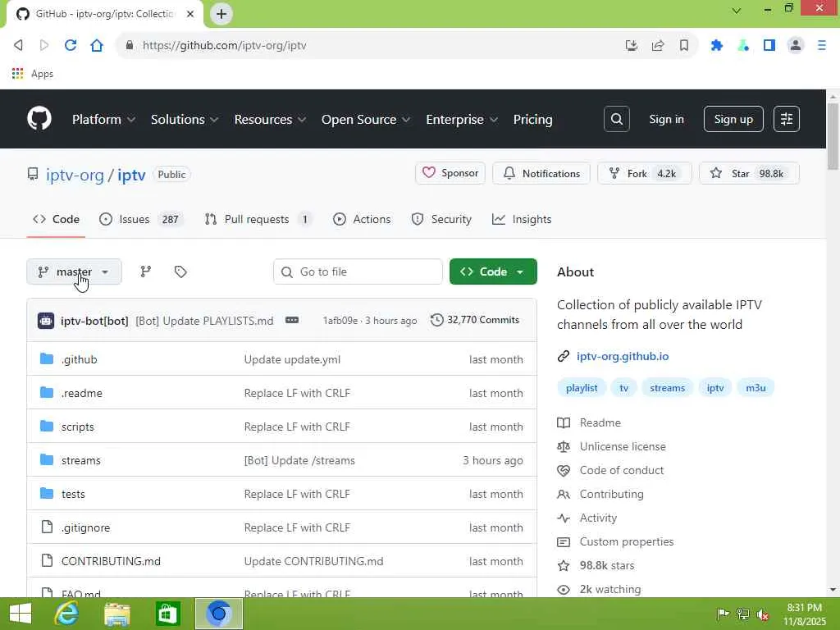Image resolution: width=840 pixels, height=630 pixels.
Task: Reload the page using refresh icon
Action: click(x=71, y=46)
